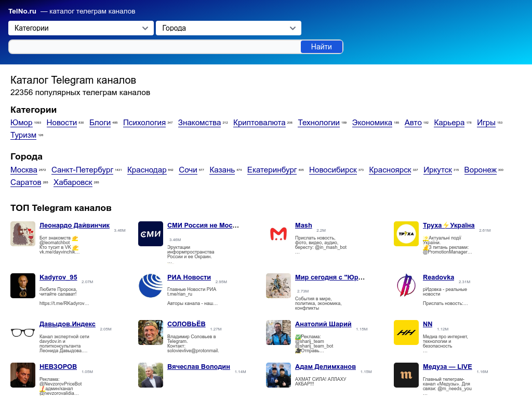The height and width of the screenshot is (399, 532).
Task: Open the Авто category
Action: coord(413,123)
